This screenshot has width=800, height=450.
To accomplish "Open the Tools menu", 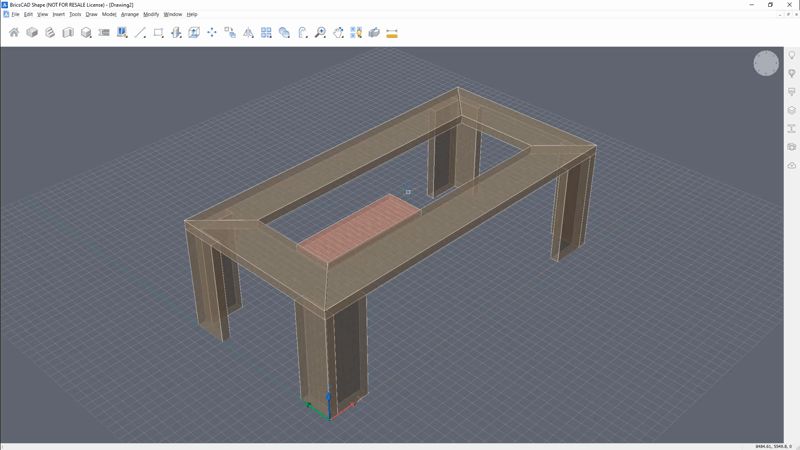I will pyautogui.click(x=75, y=14).
